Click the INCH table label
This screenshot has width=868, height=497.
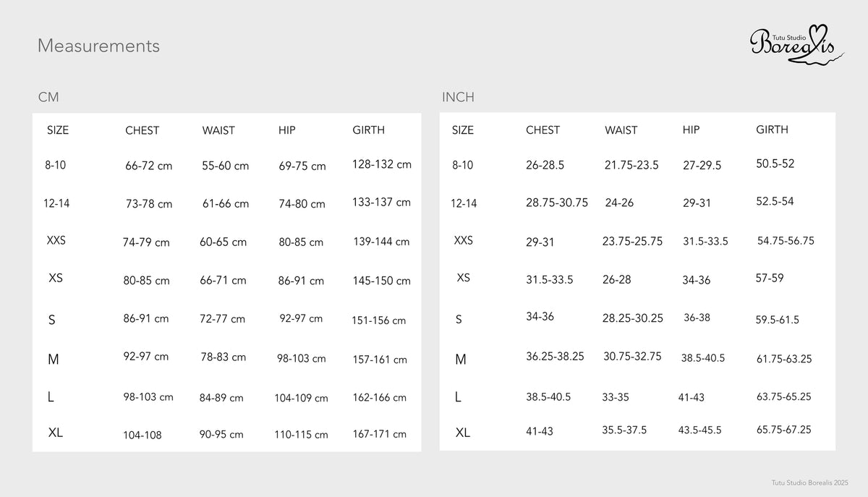click(458, 98)
